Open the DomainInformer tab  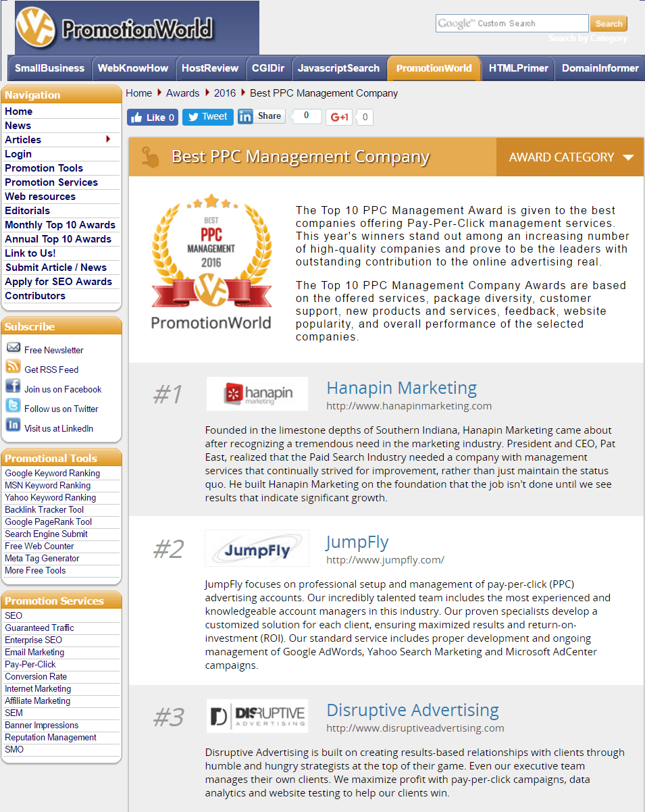[x=600, y=68]
